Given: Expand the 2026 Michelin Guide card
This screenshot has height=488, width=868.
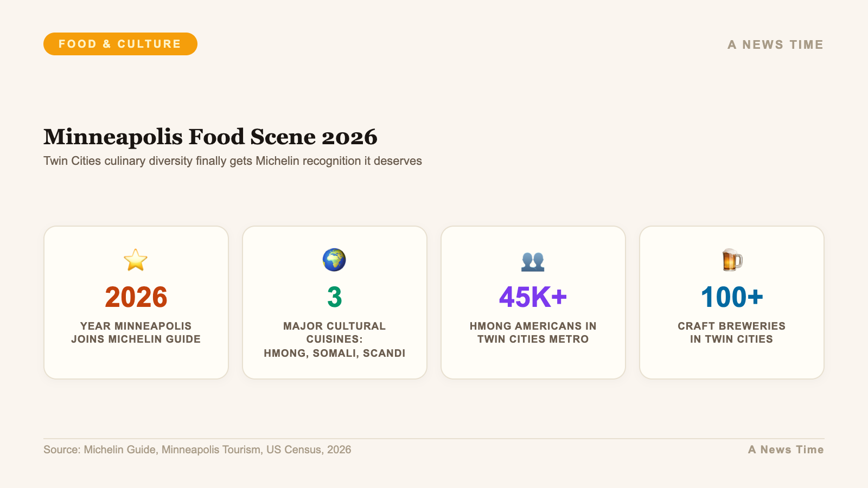Looking at the screenshot, I should pos(136,303).
